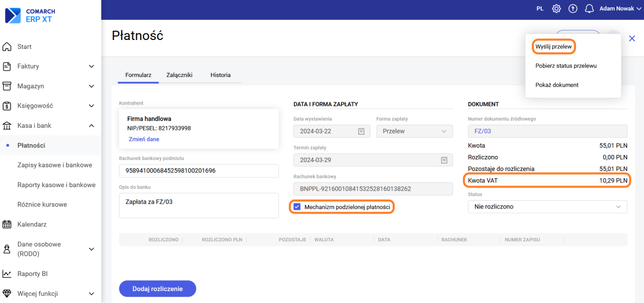Close the Płatność form with X
Screen dimensions: 644x303
tap(632, 38)
